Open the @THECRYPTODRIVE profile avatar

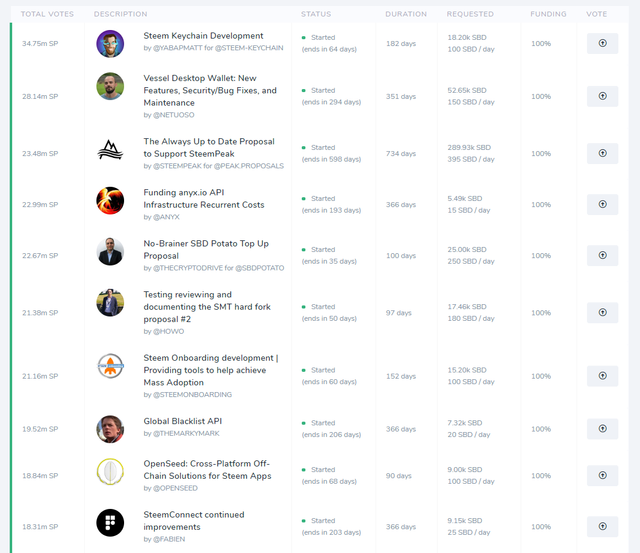(x=110, y=252)
